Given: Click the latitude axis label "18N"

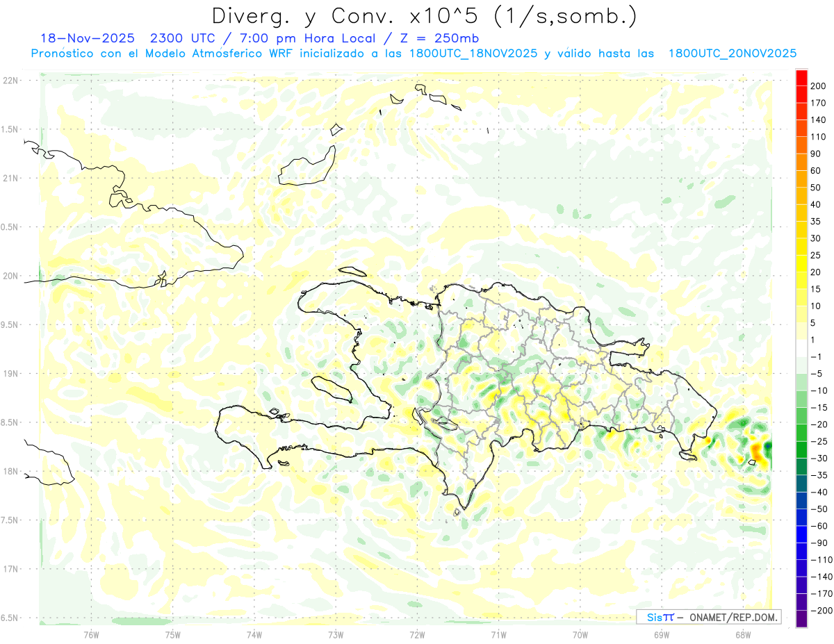Looking at the screenshot, I should click(10, 472).
